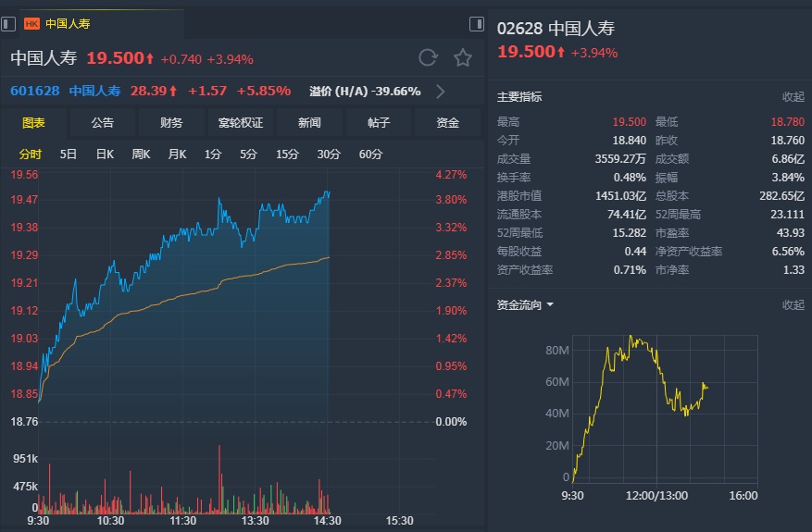
Task: Toggle the right sidebar panel icon
Action: pos(477,23)
